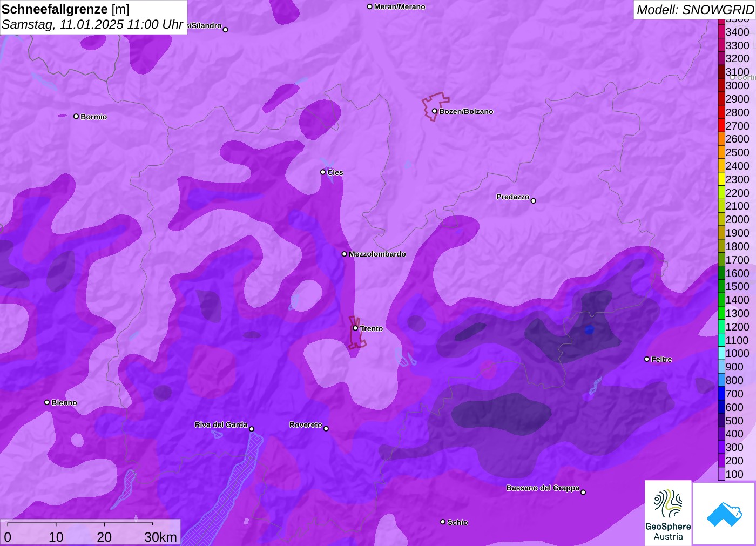This screenshot has height=546, width=756.
Task: Click the legend value '1200'
Action: pos(738,327)
